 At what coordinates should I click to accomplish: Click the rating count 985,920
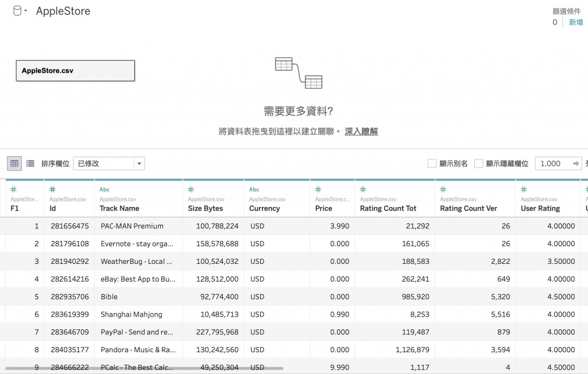[416, 297]
